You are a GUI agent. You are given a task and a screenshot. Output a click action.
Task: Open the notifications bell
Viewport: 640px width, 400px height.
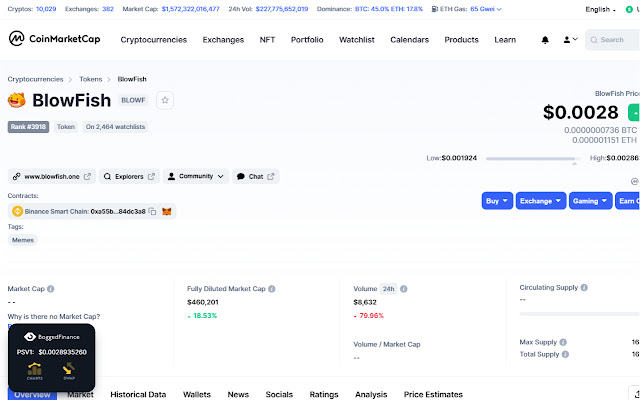[x=545, y=40]
